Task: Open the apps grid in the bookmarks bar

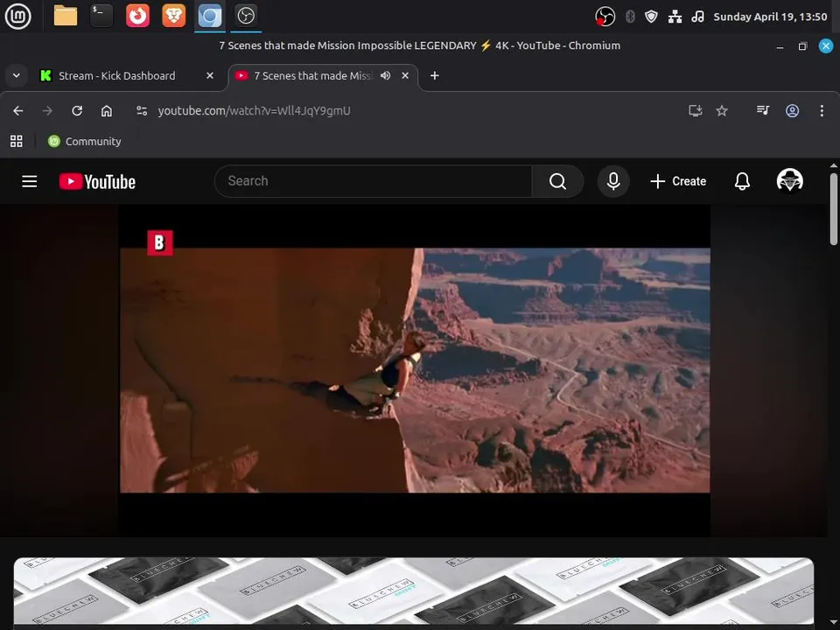Action: [x=17, y=142]
